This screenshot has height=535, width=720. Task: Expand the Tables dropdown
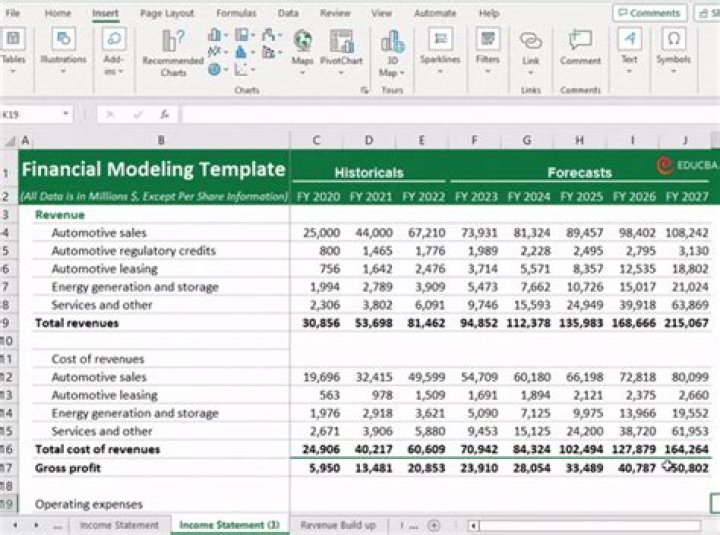click(13, 51)
